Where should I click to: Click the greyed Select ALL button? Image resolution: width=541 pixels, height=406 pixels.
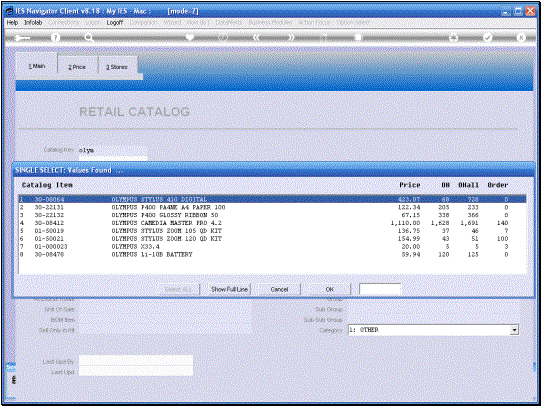click(x=178, y=289)
